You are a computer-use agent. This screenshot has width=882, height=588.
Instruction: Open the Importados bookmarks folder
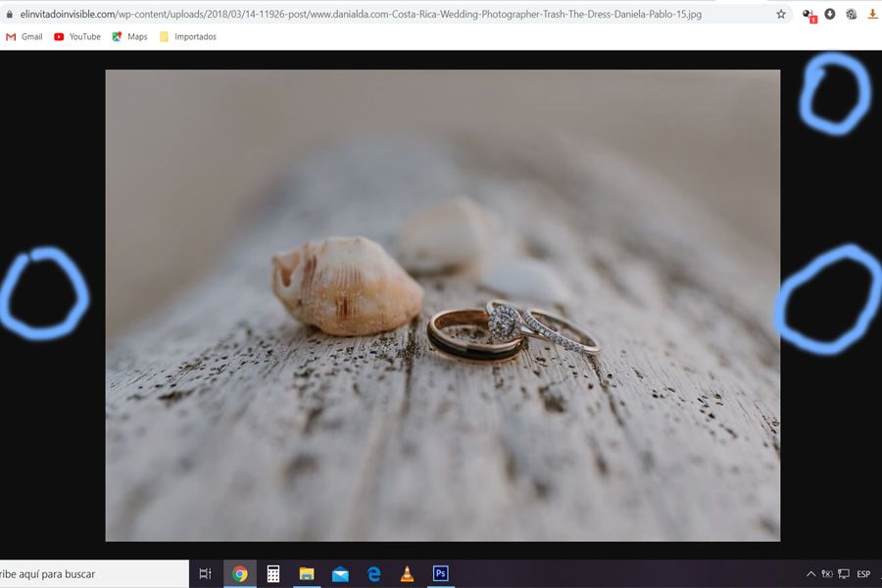tap(188, 36)
